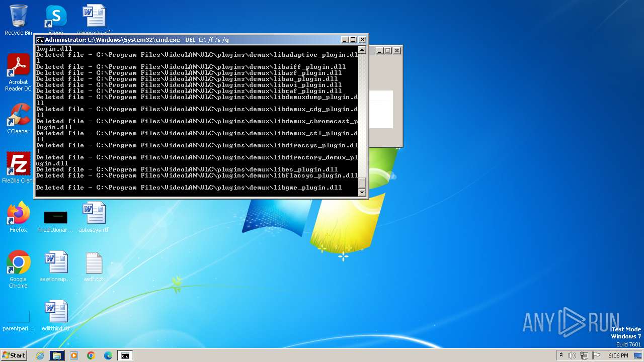Screen dimensions: 644x362
Task: Click the libavi_plugin.dll deleted line
Action: click(189, 85)
